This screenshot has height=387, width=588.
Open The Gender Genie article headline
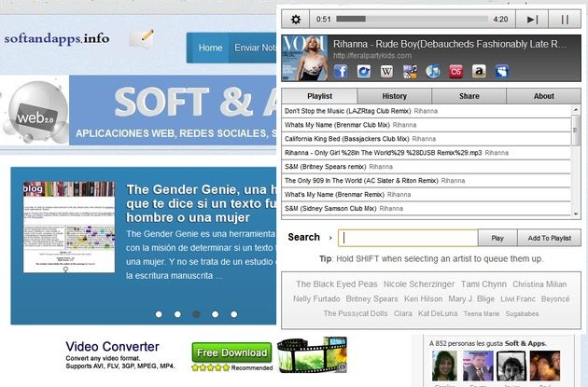202,203
